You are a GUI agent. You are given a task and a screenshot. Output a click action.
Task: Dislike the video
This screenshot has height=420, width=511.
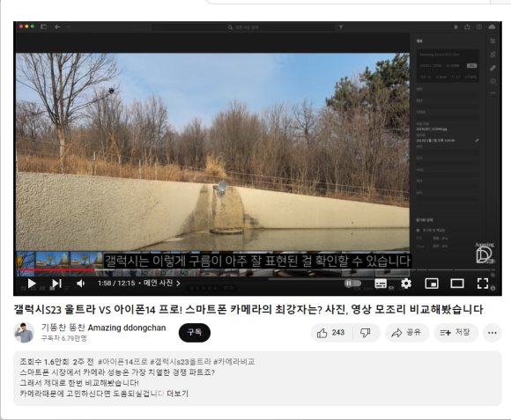366,333
